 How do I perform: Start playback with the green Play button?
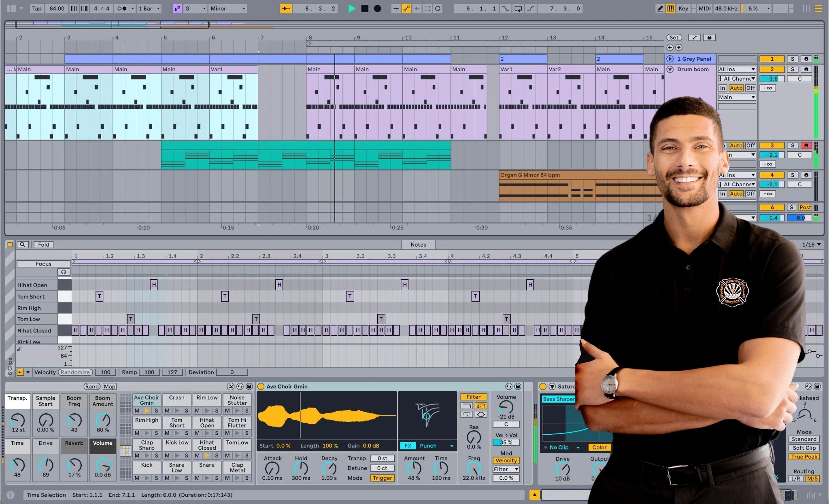(x=351, y=9)
